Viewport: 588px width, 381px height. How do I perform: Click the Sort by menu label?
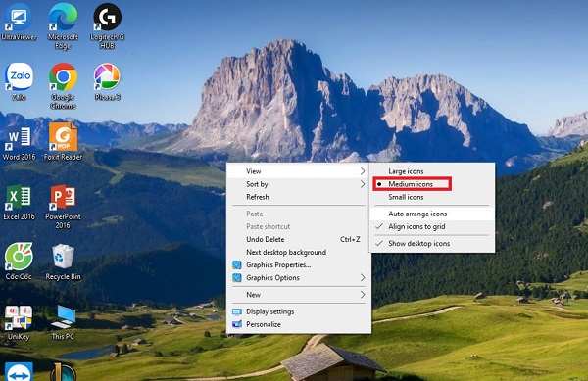pyautogui.click(x=257, y=184)
